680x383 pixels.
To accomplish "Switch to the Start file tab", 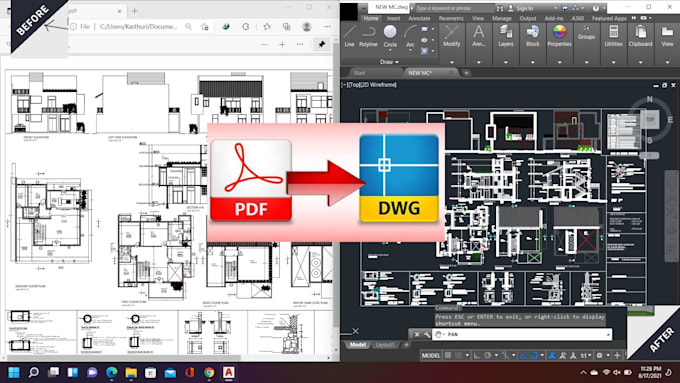I will pos(360,73).
